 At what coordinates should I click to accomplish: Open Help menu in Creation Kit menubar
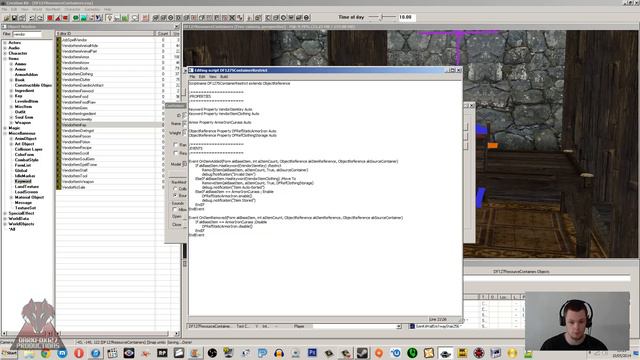coord(108,9)
